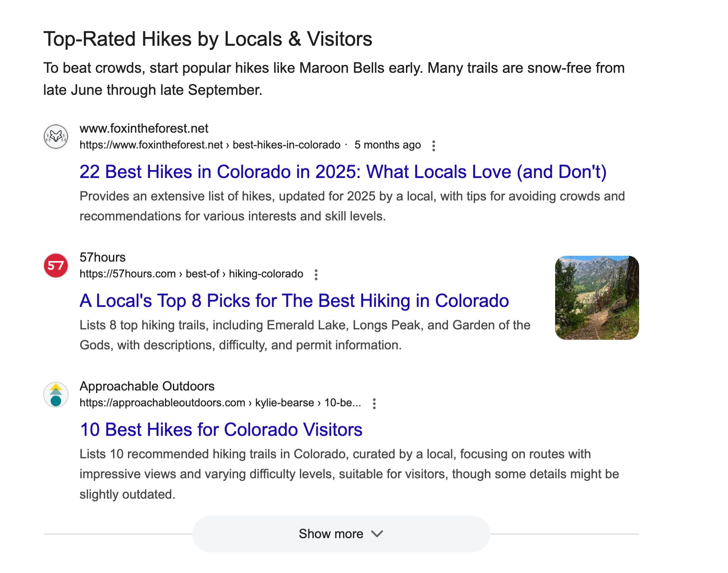Click the 5 months ago timestamp

tap(387, 145)
